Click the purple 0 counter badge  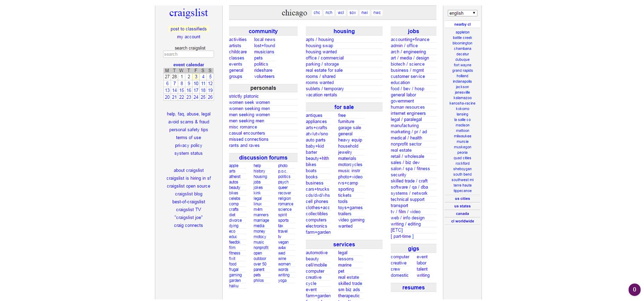(634, 290)
